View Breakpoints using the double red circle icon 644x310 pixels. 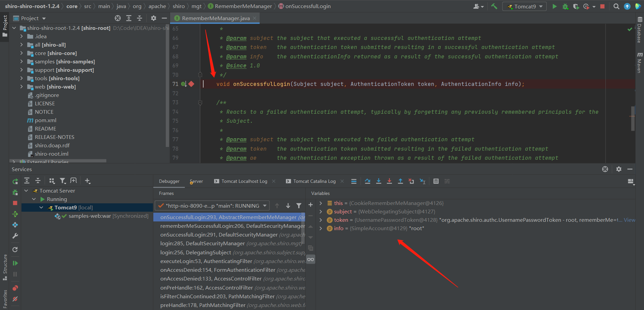[15, 288]
